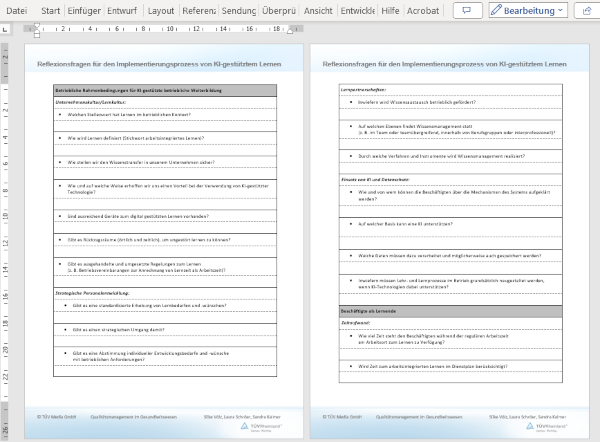Image resolution: width=600 pixels, height=442 pixels.
Task: Click the comments speech bubble icon
Action: click(466, 10)
